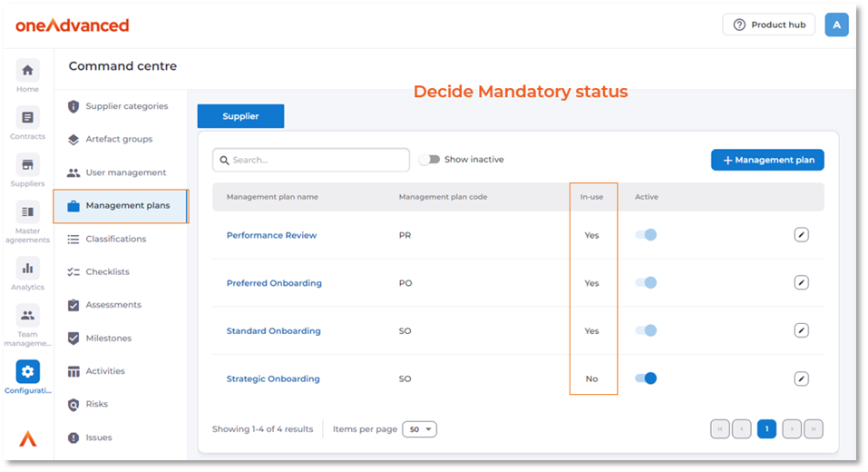Click the In-use column header
Image resolution: width=868 pixels, height=472 pixels.
pos(591,197)
